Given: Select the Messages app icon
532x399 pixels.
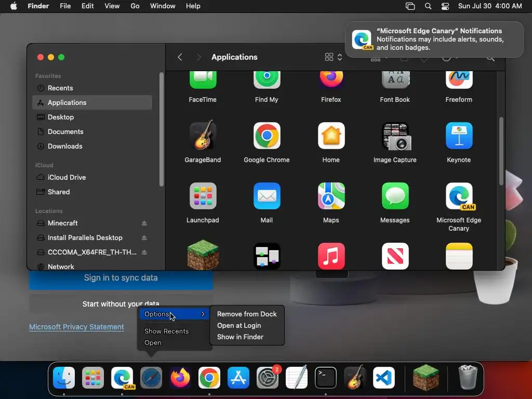Looking at the screenshot, I should pyautogui.click(x=395, y=196).
